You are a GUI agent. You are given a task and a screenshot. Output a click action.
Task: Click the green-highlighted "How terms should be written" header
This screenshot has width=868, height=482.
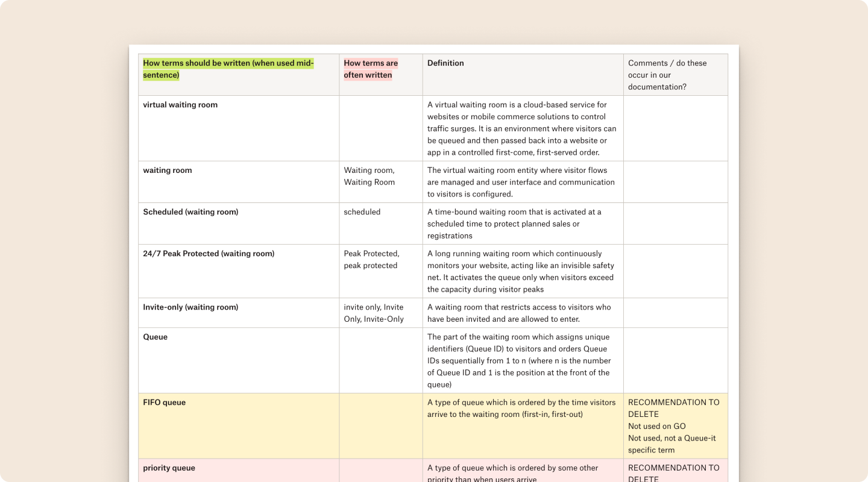click(228, 69)
